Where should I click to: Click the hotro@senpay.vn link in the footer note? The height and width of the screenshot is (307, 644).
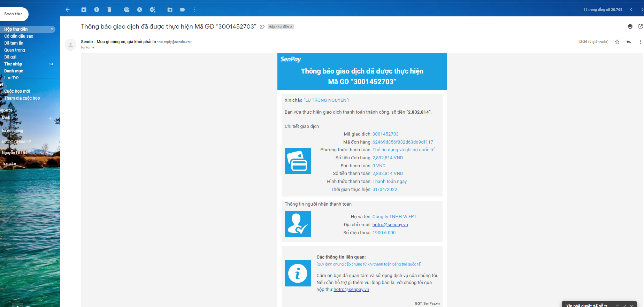[x=351, y=290]
